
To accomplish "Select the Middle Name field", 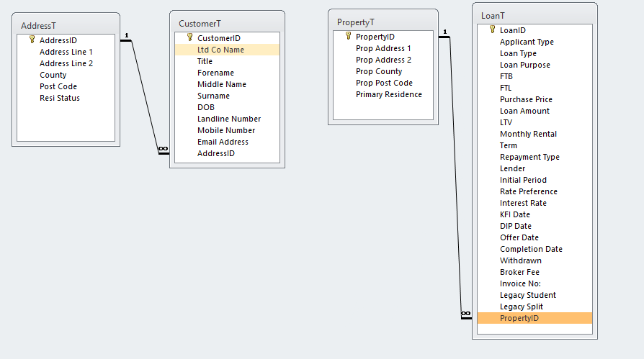I will coord(227,83).
